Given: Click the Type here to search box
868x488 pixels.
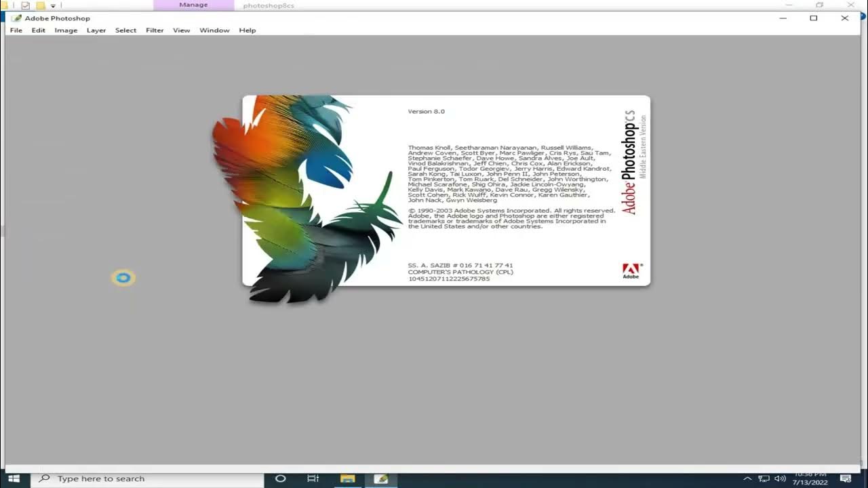Looking at the screenshot, I should [x=146, y=479].
